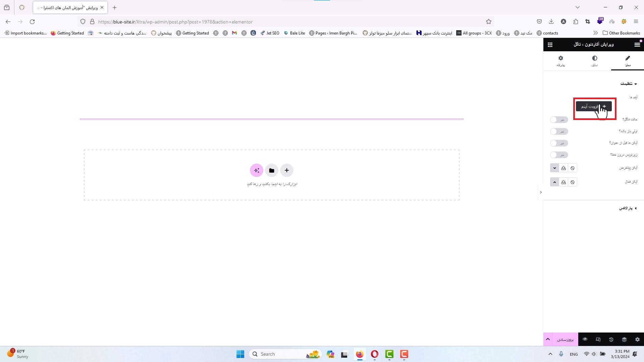Toggle the اولی باز باشد؟ switch
The width and height of the screenshot is (644, 362).
(x=559, y=131)
